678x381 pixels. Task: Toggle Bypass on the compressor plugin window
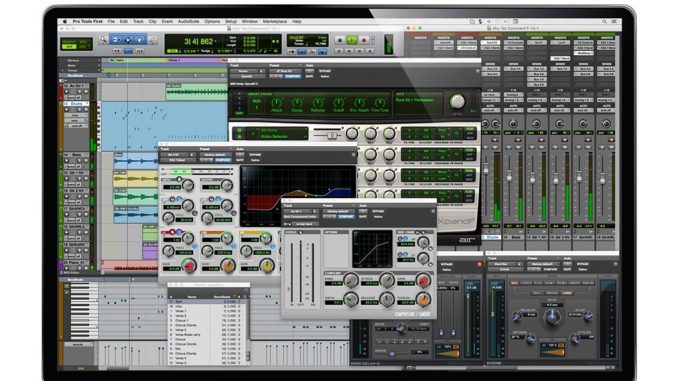[378, 211]
